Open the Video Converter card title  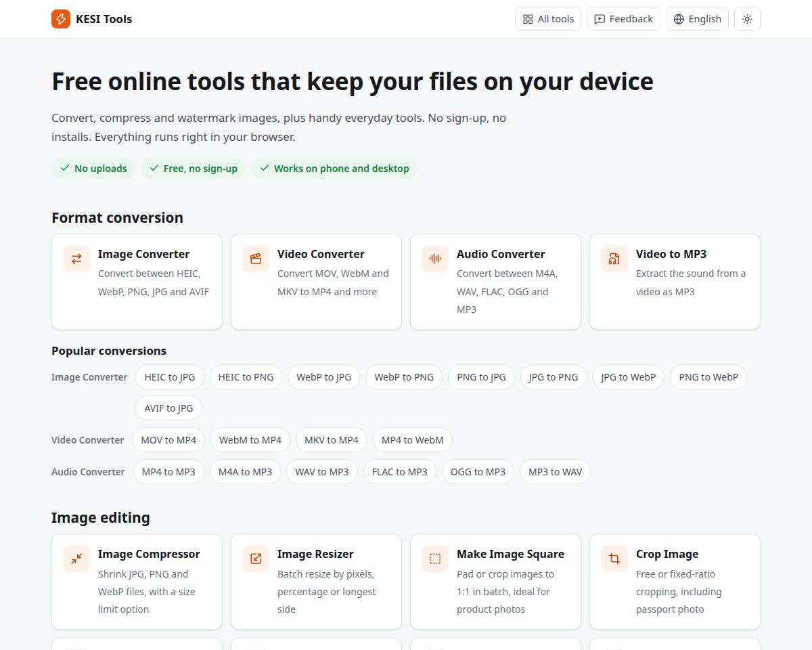321,254
